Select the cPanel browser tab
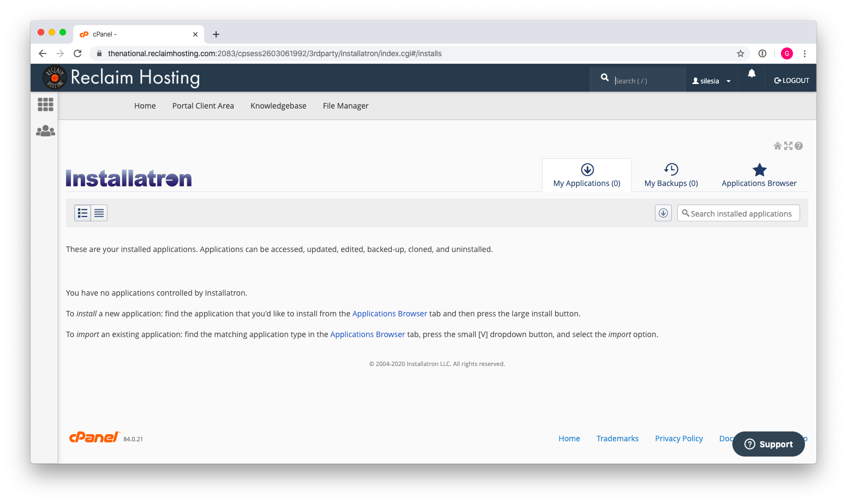The image size is (847, 504). (x=138, y=34)
